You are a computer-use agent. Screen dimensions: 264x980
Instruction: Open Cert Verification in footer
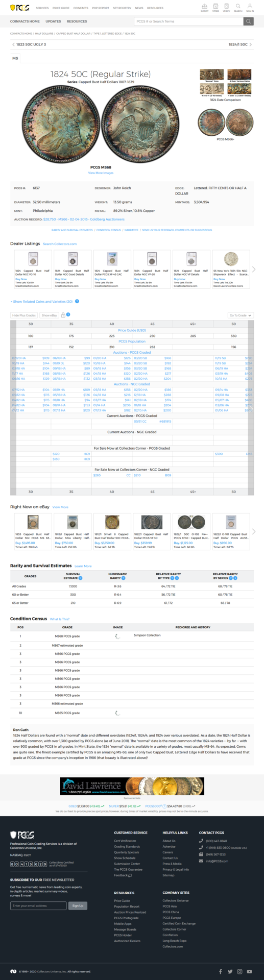[x=125, y=841]
